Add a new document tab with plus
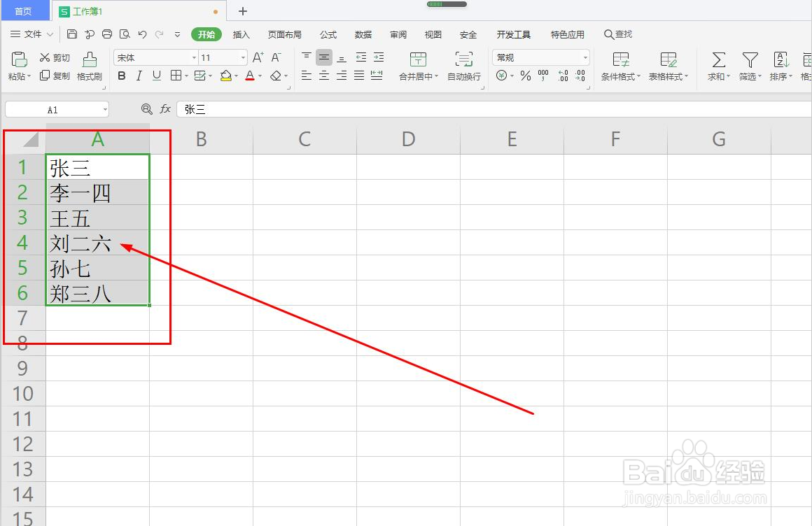Image resolution: width=812 pixels, height=526 pixels. click(x=243, y=11)
